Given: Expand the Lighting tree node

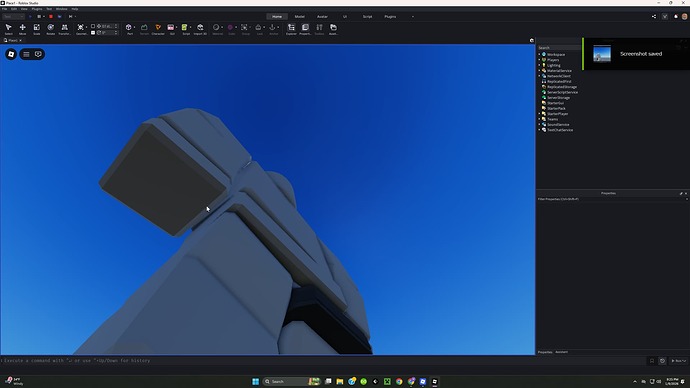Looking at the screenshot, I should click(x=540, y=65).
